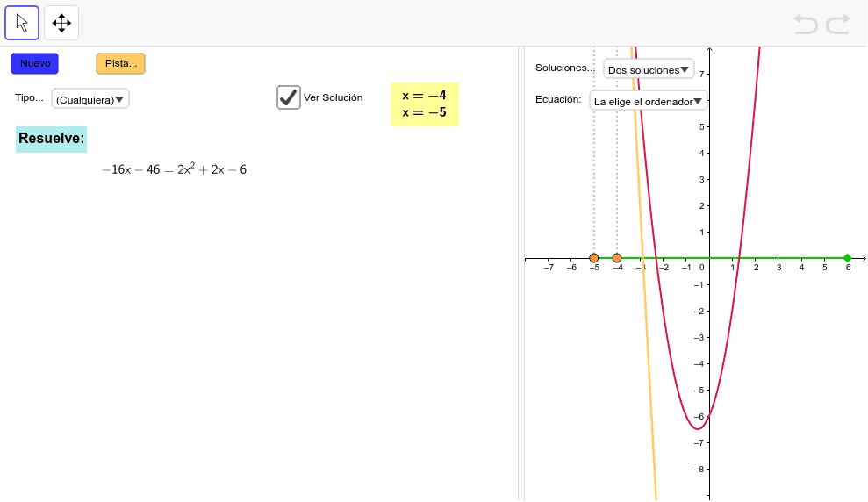Screen dimensions: 868x502
Task: Click the Soluciones... label
Action: 564,68
